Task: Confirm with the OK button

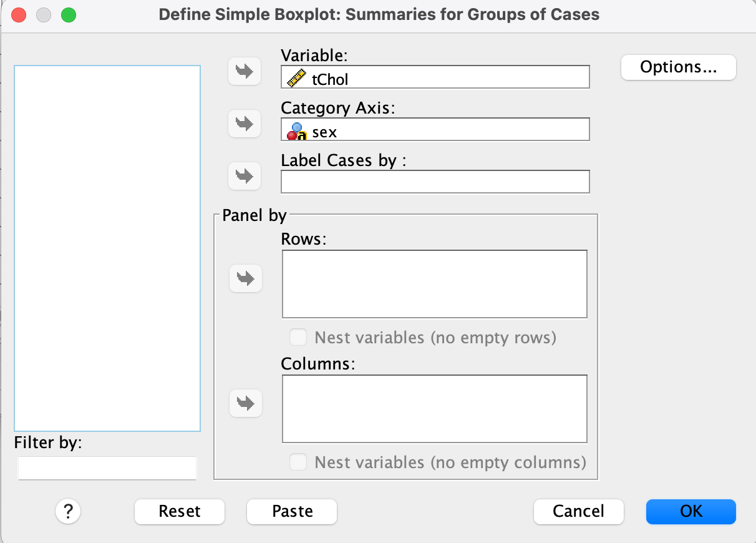Action: [x=691, y=511]
